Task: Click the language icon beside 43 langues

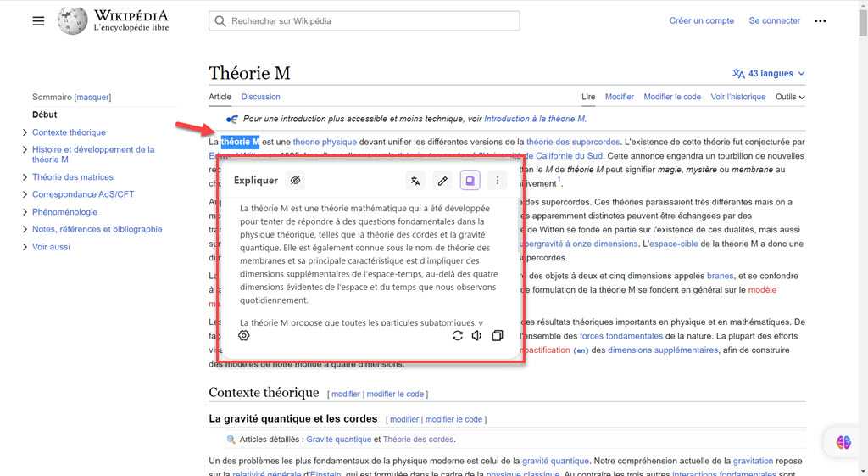Action: pos(738,73)
